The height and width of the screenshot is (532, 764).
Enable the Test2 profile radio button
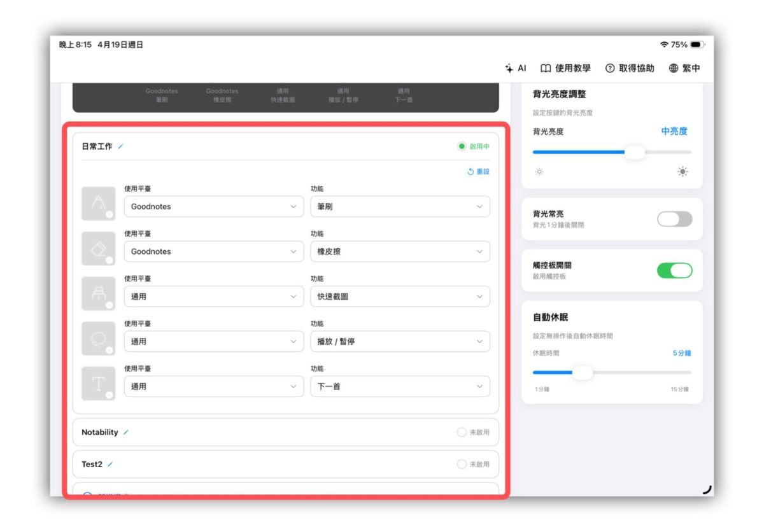(462, 465)
